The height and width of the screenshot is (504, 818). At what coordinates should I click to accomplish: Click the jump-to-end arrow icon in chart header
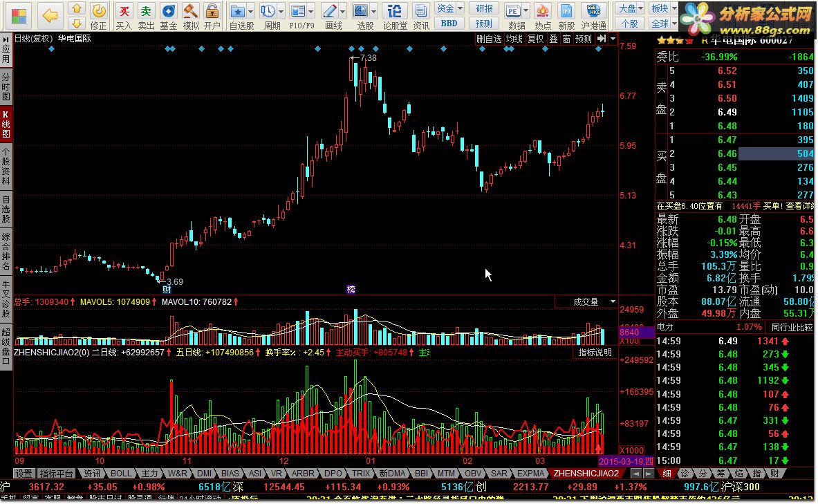click(602, 39)
